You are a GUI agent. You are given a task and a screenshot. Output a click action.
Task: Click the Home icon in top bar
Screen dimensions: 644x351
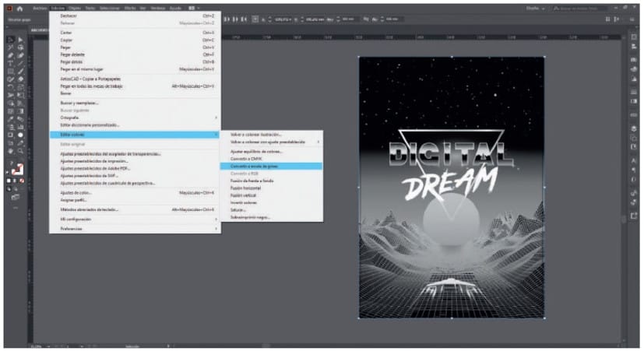pyautogui.click(x=19, y=8)
